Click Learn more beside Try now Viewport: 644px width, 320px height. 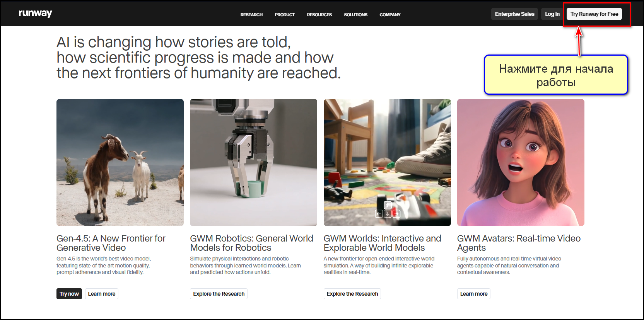[102, 294]
